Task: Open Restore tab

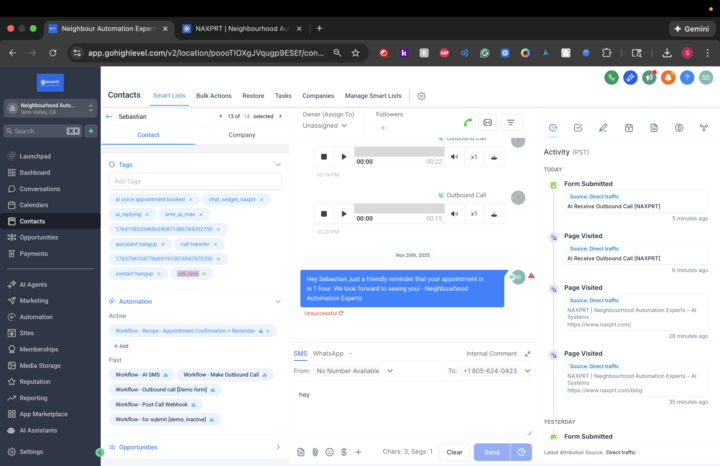Action: point(253,95)
